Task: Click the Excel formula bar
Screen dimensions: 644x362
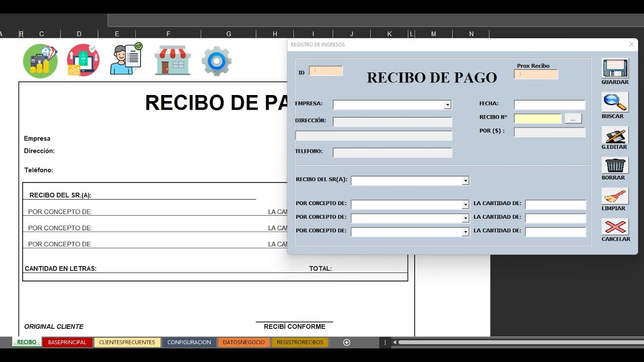Action: click(x=375, y=20)
